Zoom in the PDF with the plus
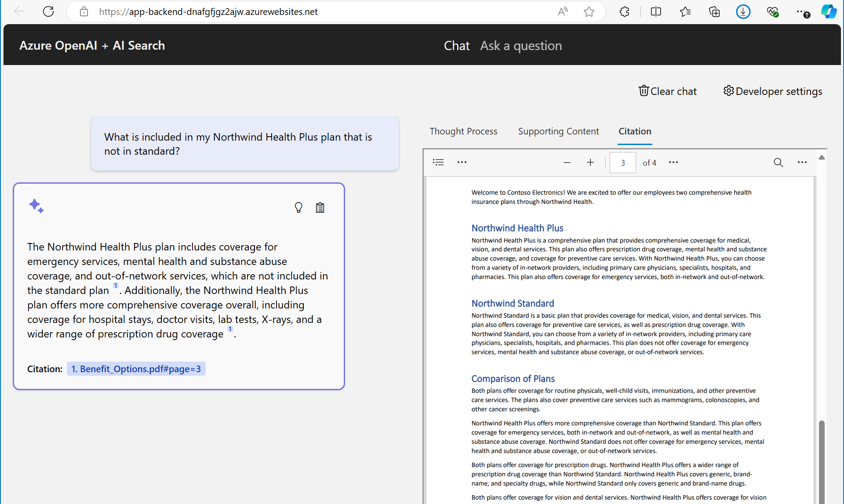Viewport: 844px width, 504px height. 590,163
